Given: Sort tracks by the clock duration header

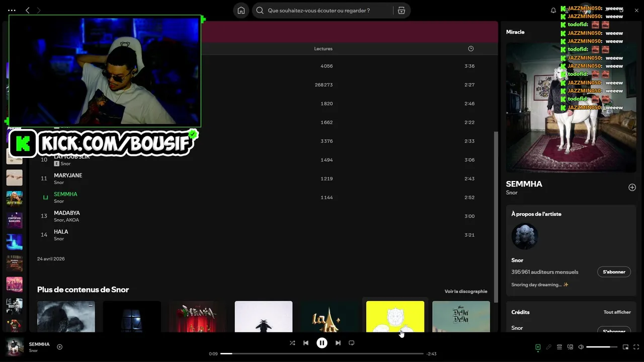Looking at the screenshot, I should 471,49.
